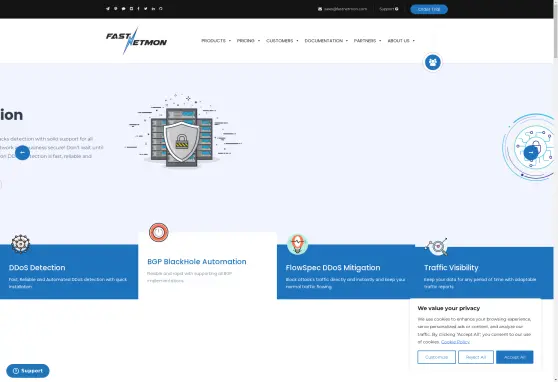This screenshot has width=558, height=382.
Task: Click the FlowSpec lightbulb icon
Action: 298,244
